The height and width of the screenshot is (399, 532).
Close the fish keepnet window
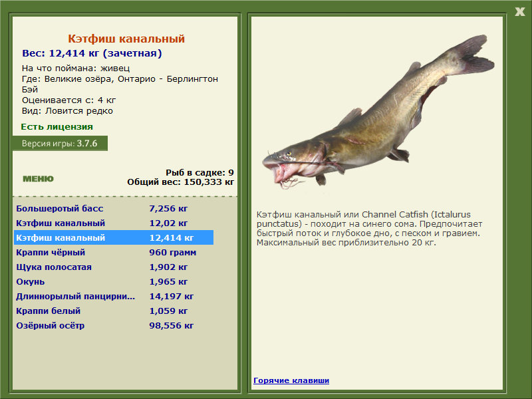click(519, 12)
